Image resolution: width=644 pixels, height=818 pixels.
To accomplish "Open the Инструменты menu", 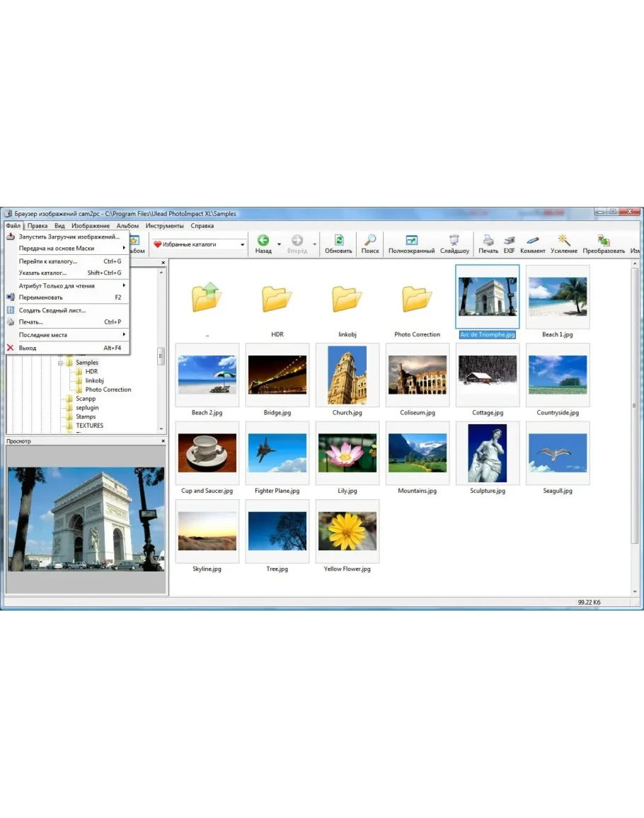I will coord(164,226).
